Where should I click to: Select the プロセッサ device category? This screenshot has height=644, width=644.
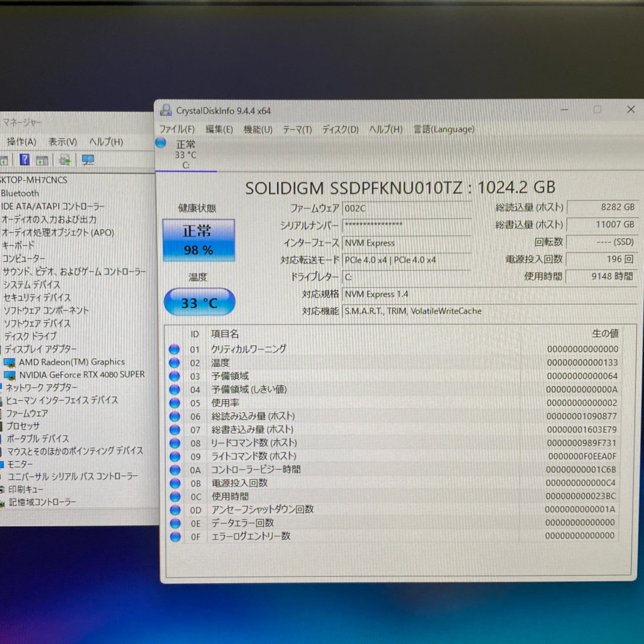[x=23, y=426]
